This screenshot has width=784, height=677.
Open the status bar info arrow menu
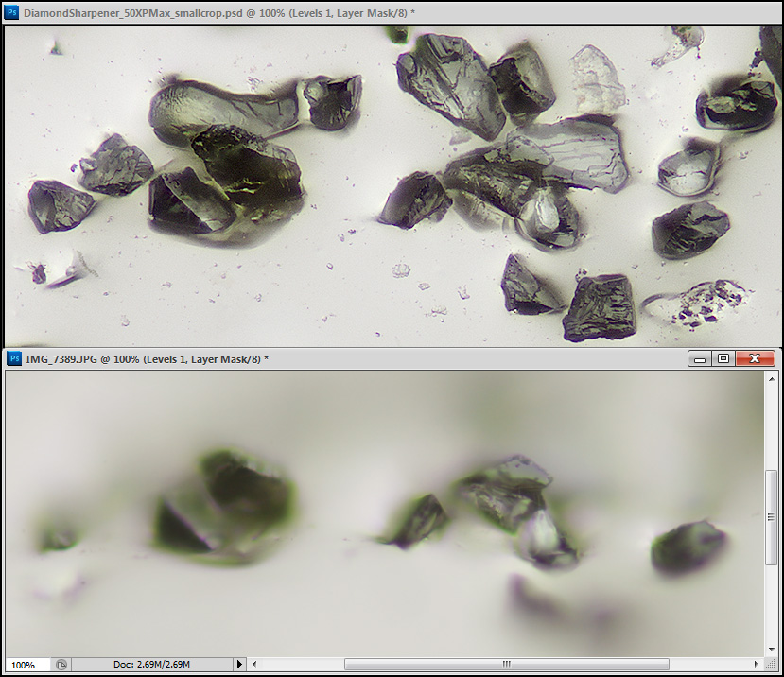click(x=239, y=665)
